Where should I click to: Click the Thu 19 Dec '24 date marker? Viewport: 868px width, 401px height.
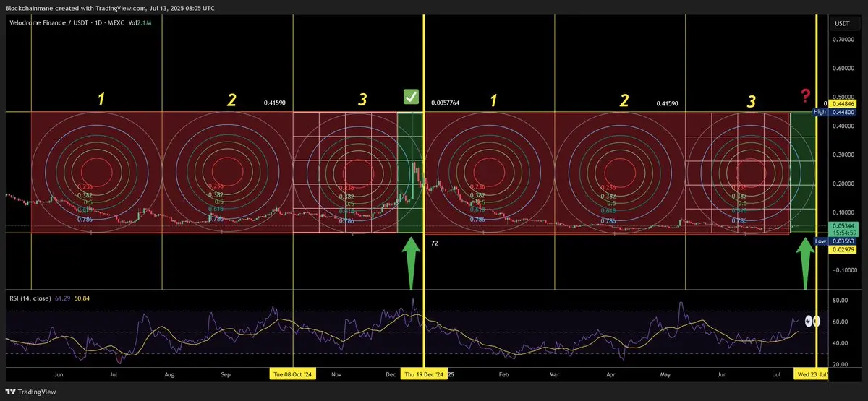(x=425, y=375)
